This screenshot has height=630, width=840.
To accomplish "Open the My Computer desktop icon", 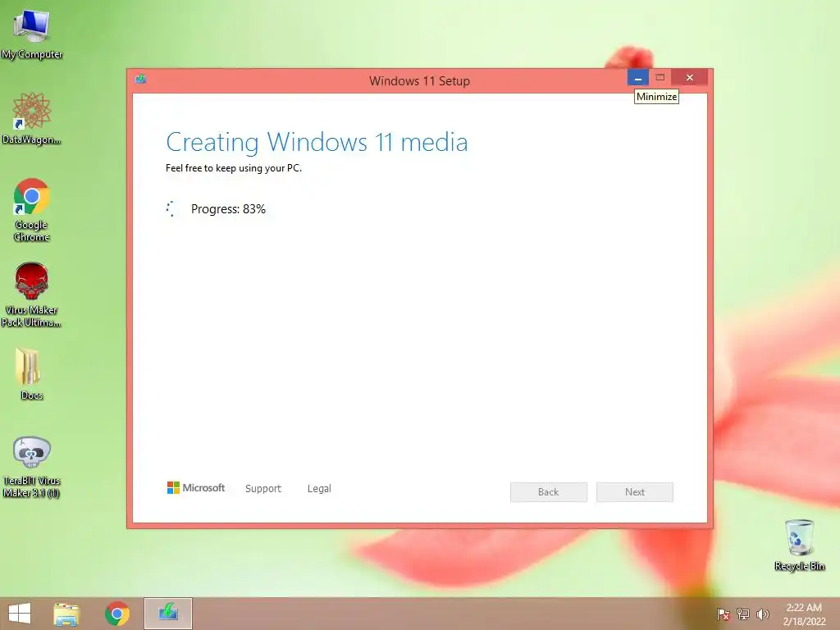I will (x=32, y=33).
